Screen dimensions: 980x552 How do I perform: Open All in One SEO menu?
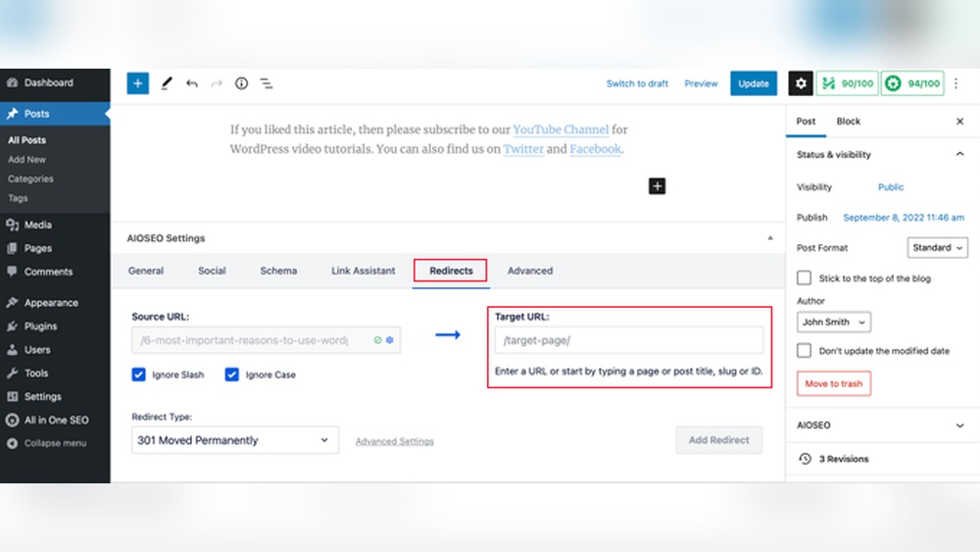coord(55,420)
